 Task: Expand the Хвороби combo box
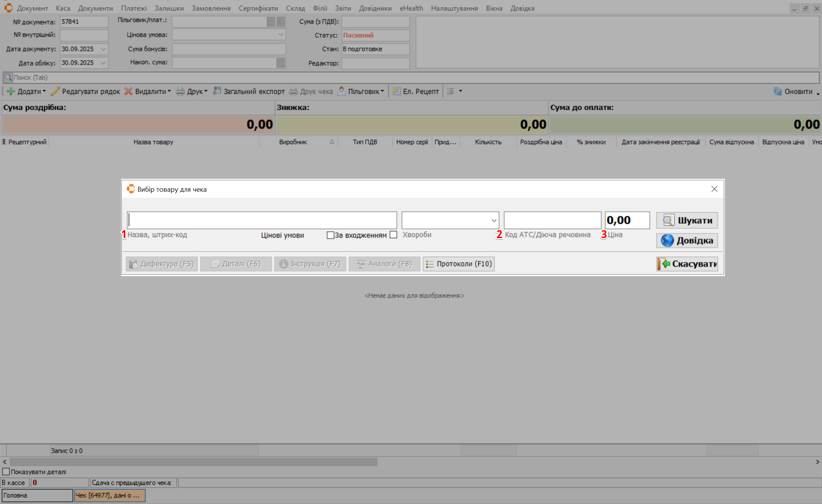(494, 220)
